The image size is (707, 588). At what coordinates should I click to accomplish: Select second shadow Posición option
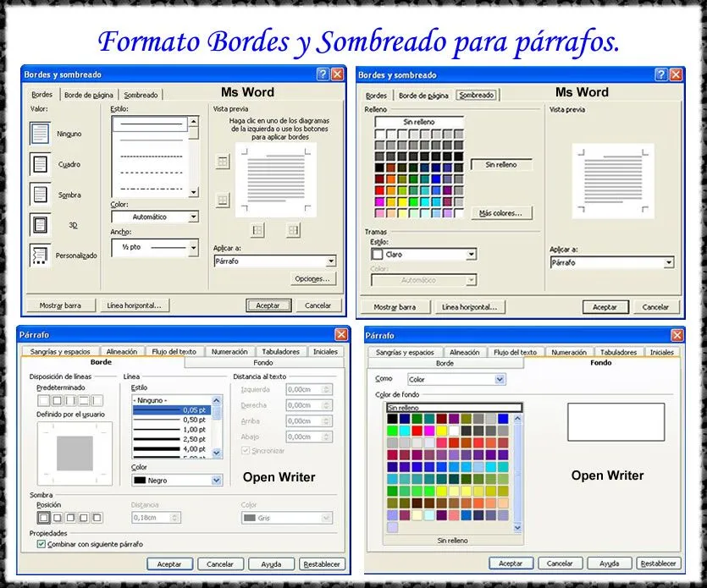tap(58, 518)
